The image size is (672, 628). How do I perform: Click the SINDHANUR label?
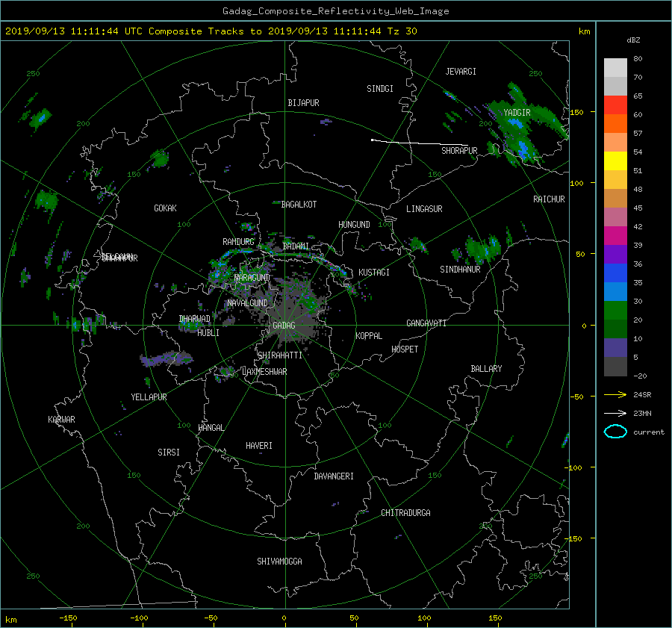pyautogui.click(x=460, y=270)
